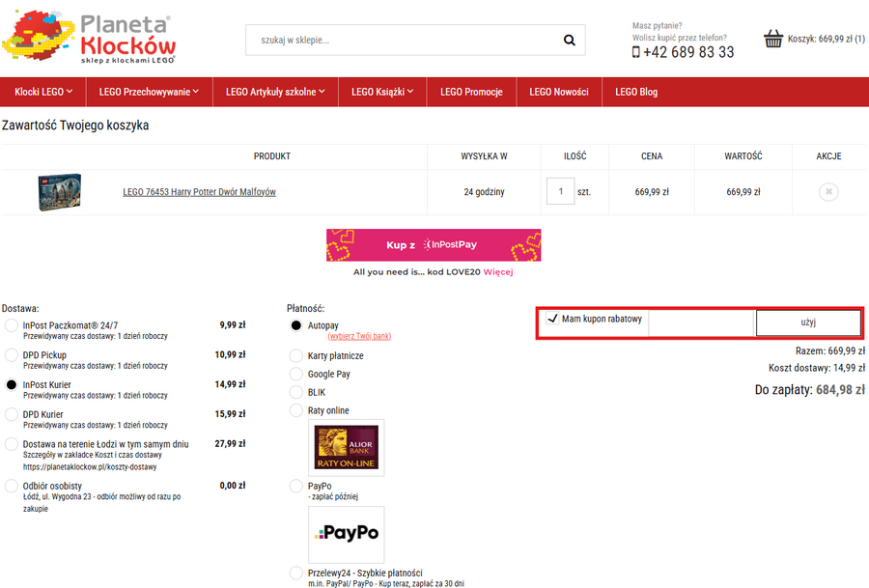Open the shopping basket icon

[x=773, y=40]
